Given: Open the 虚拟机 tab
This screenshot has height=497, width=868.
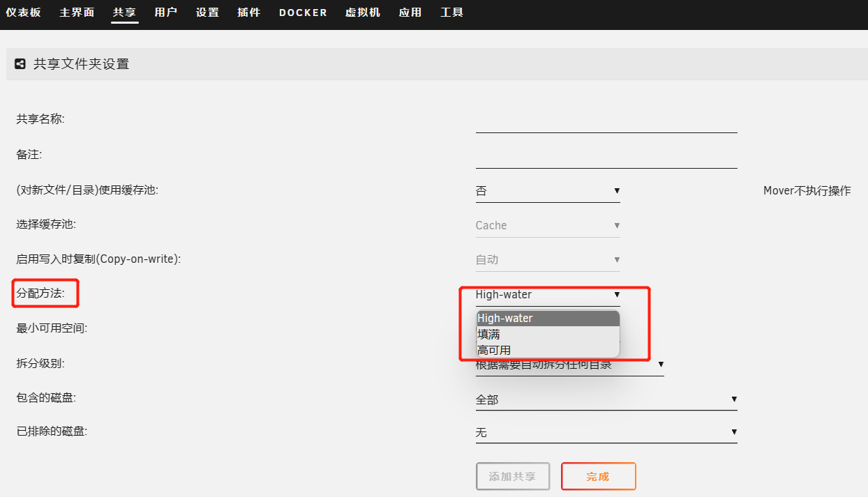Looking at the screenshot, I should click(363, 13).
